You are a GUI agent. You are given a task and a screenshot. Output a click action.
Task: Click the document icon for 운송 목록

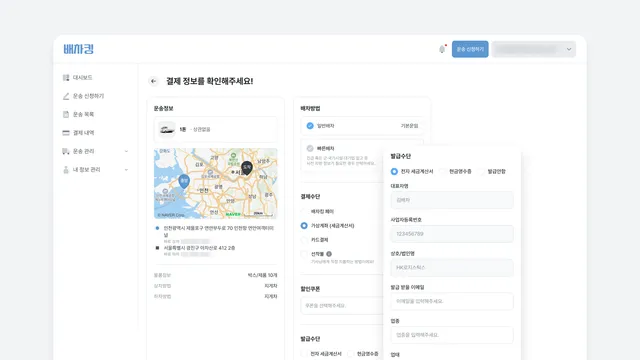pyautogui.click(x=66, y=114)
